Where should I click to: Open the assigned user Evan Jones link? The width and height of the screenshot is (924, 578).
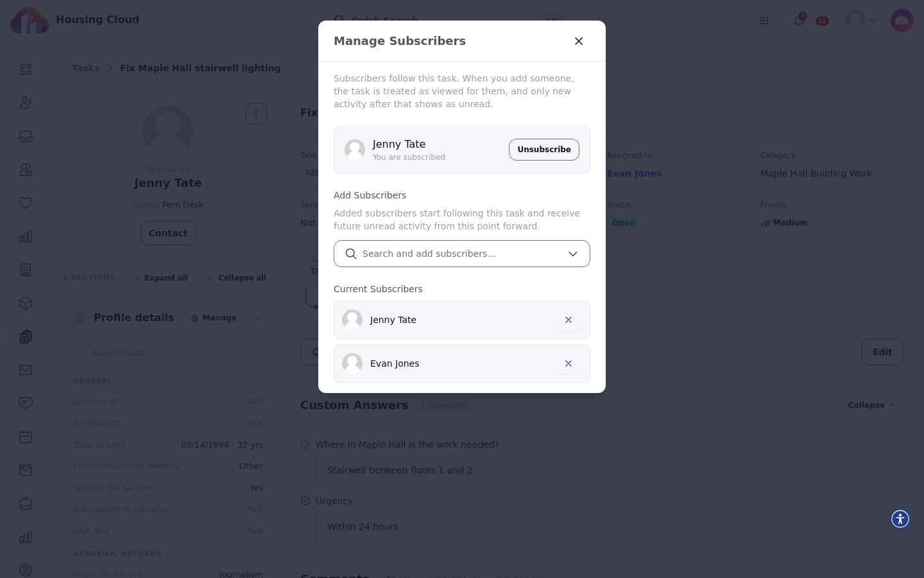[634, 173]
